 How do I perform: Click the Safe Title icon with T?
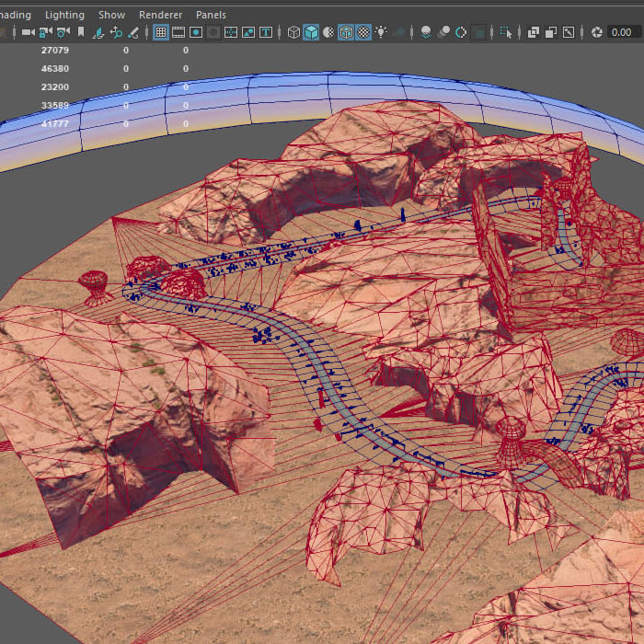pyautogui.click(x=267, y=32)
